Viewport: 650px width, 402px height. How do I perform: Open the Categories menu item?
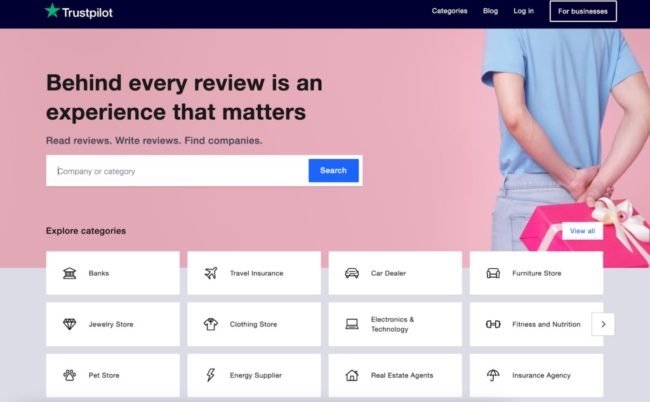[x=449, y=11]
